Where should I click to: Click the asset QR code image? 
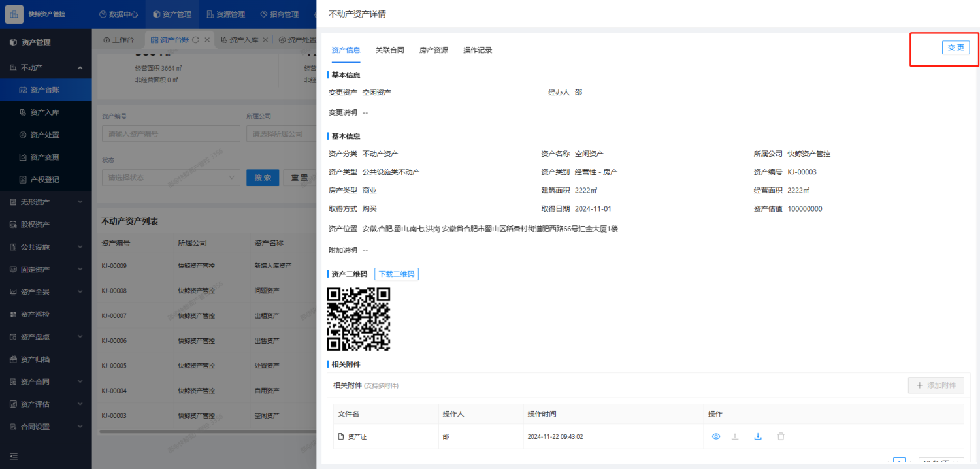[359, 319]
